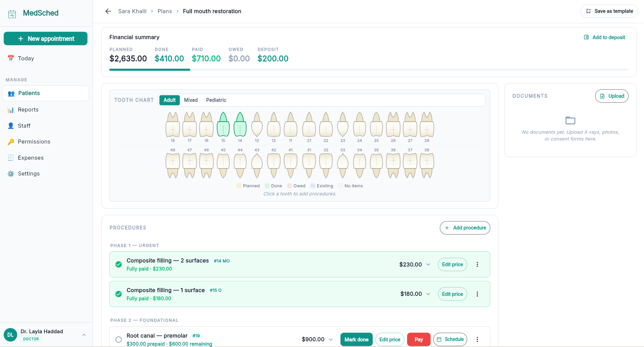
Task: Click the Done legend swatch
Action: coord(267,186)
